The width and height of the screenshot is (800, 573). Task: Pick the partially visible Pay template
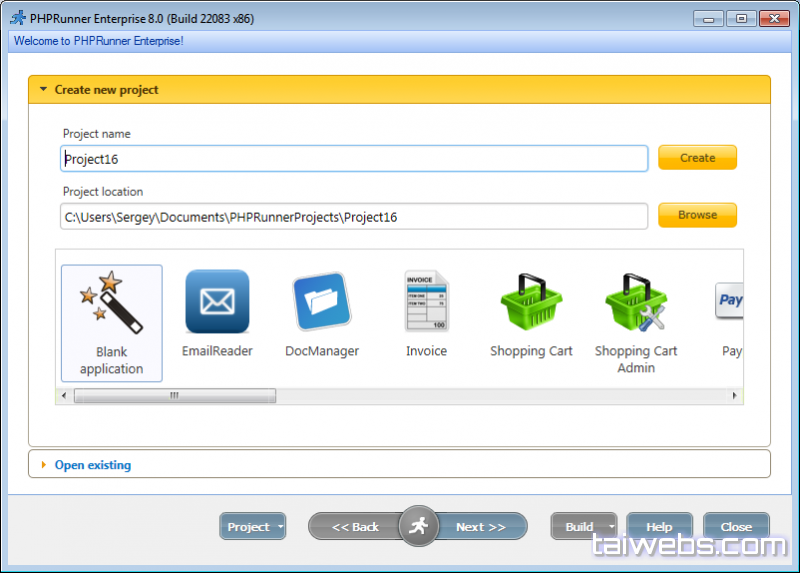pyautogui.click(x=730, y=320)
